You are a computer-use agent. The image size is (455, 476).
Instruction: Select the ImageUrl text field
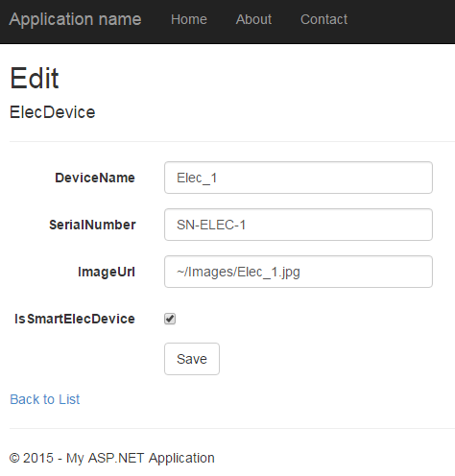tap(299, 272)
